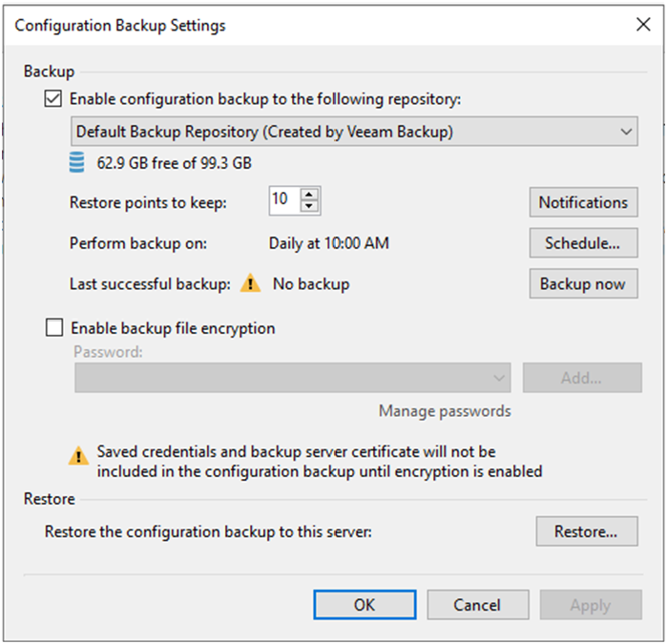Click inside the restore points number field
667x644 pixels.
[x=285, y=200]
